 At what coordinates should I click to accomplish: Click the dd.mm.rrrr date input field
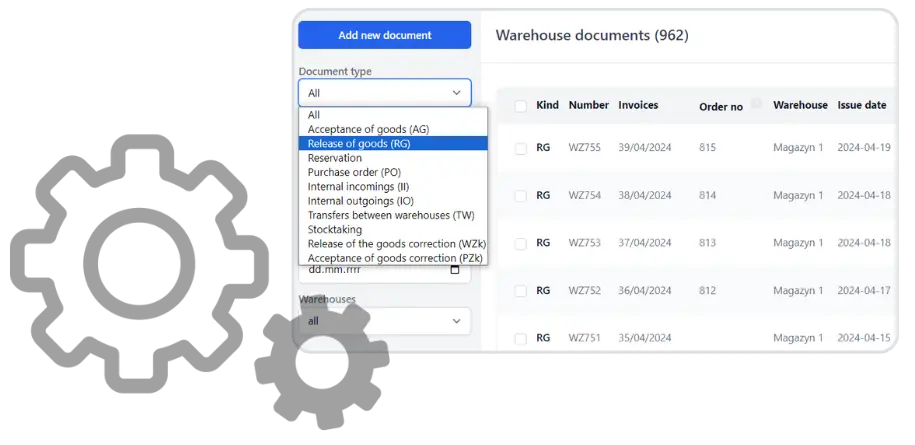(385, 270)
